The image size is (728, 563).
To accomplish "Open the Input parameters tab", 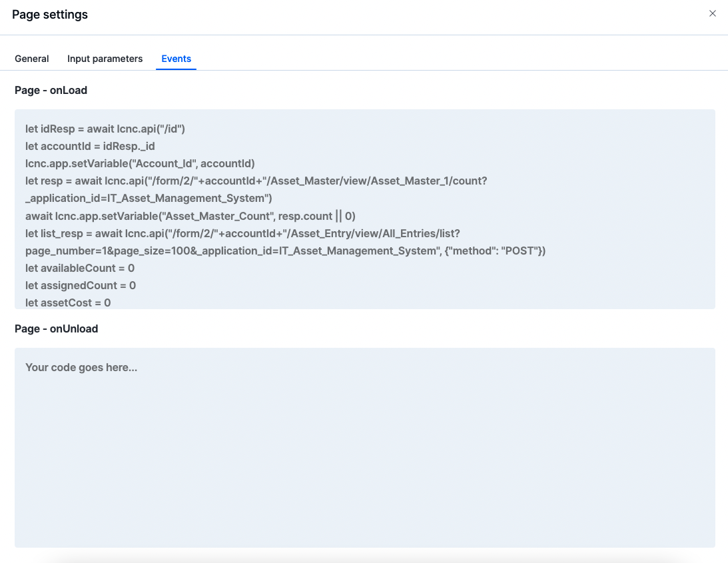I will (105, 59).
